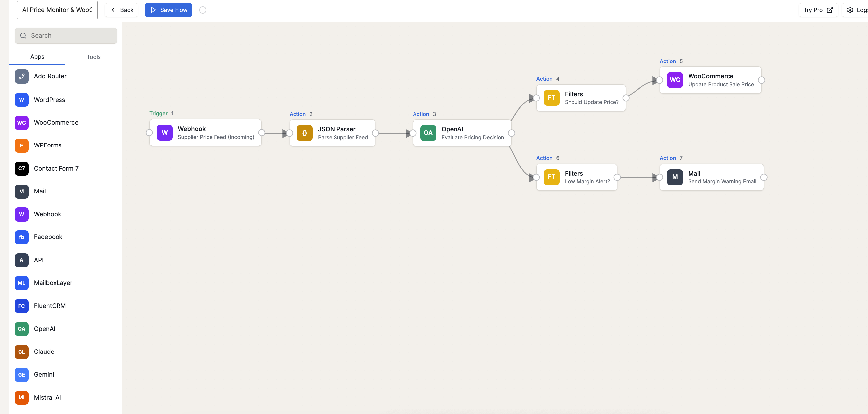Viewport: 868px width, 414px height.
Task: Switch to the Tools tab
Action: point(94,57)
